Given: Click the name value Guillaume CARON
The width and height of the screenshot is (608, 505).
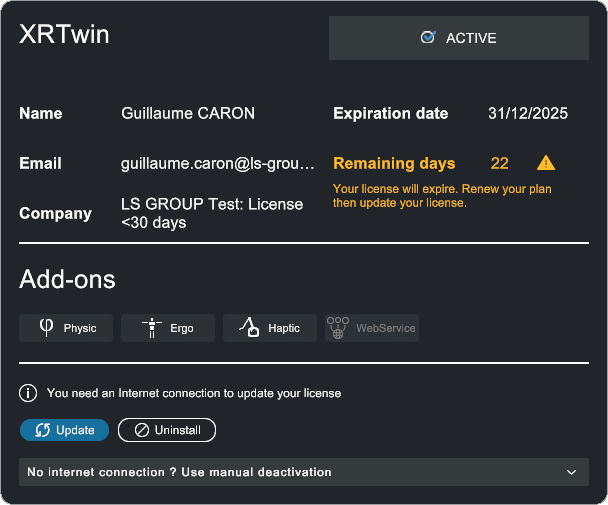Looking at the screenshot, I should point(188,114).
